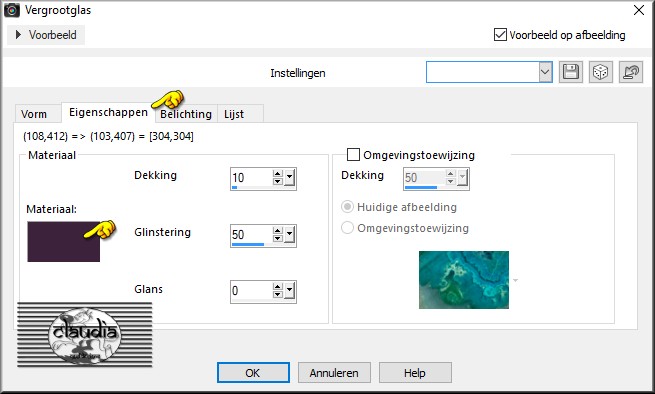Open Materiaal Dekking slider dropdown

pyautogui.click(x=290, y=178)
